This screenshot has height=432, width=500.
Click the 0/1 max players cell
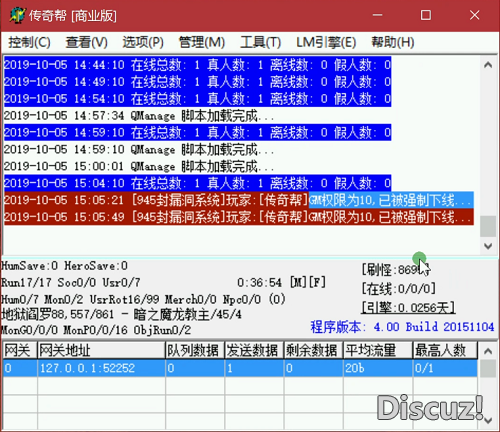click(x=445, y=368)
